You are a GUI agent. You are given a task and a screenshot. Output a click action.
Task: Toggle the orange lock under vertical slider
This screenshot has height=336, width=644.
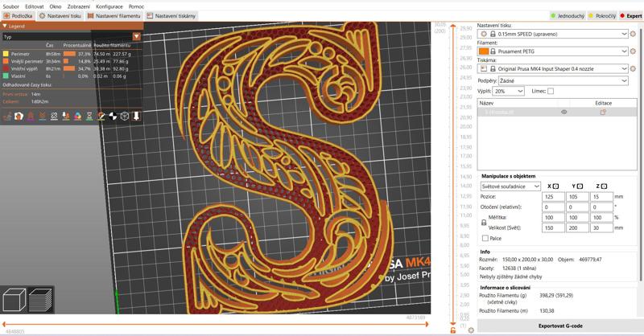point(453,330)
